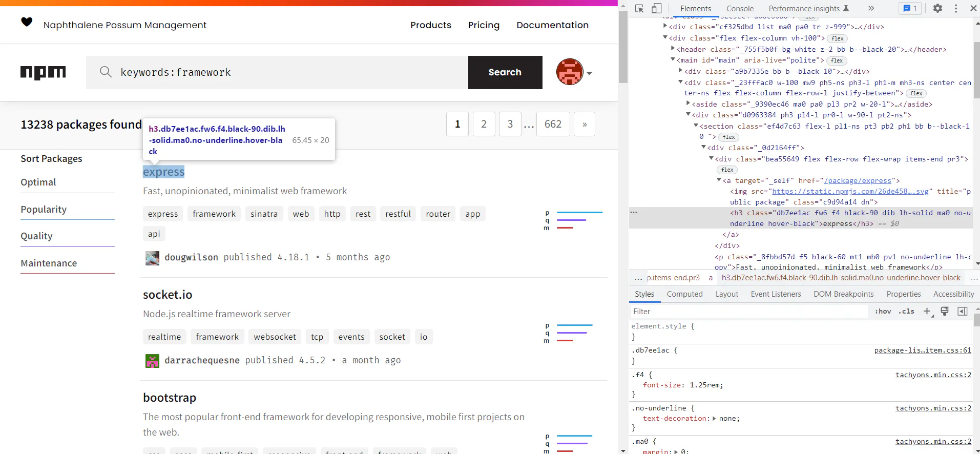Image resolution: width=980 pixels, height=454 pixels.
Task: Switch to the Console tab
Action: tap(740, 9)
